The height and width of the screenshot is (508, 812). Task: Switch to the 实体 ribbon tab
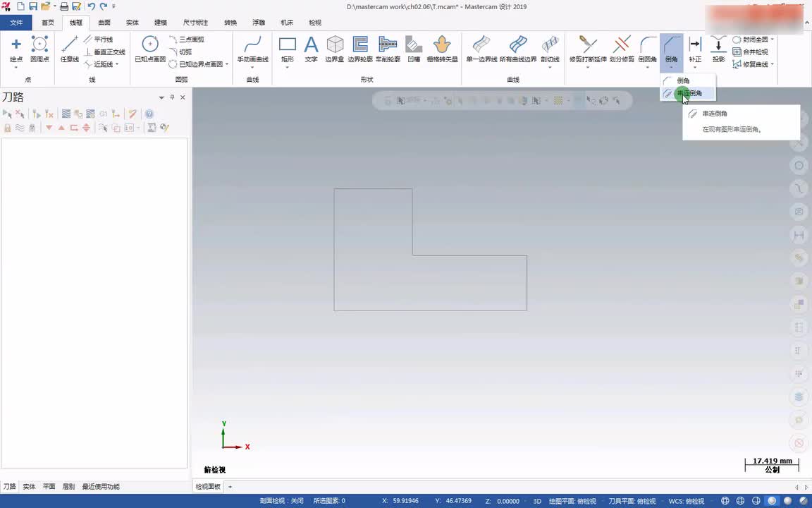132,23
